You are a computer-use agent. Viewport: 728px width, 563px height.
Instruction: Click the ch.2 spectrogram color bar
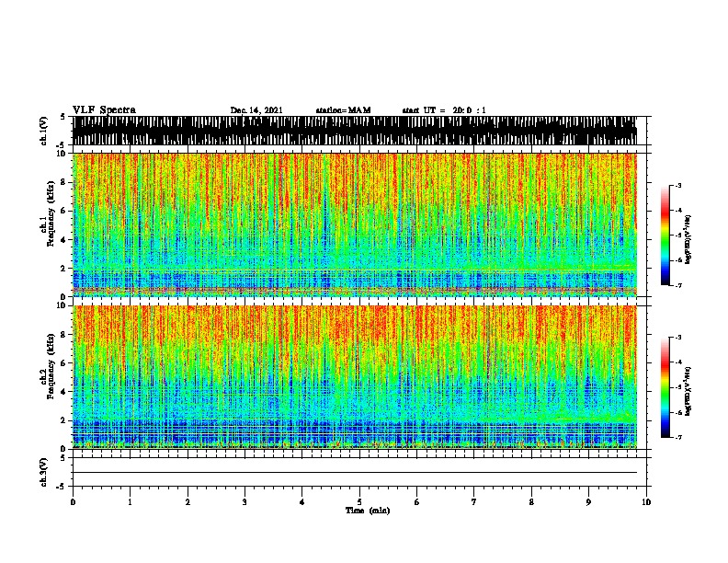(665, 387)
